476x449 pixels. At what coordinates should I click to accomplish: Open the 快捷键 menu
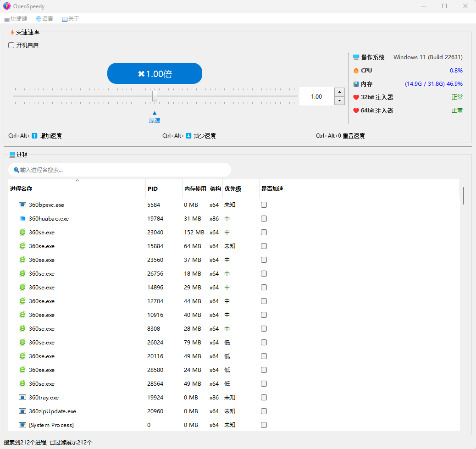coord(16,19)
